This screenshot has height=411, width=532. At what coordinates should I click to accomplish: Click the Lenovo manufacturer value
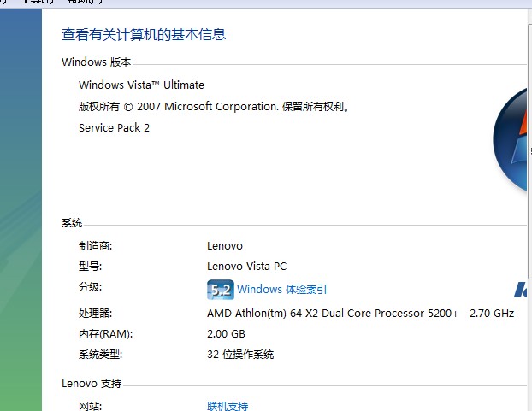(x=225, y=245)
